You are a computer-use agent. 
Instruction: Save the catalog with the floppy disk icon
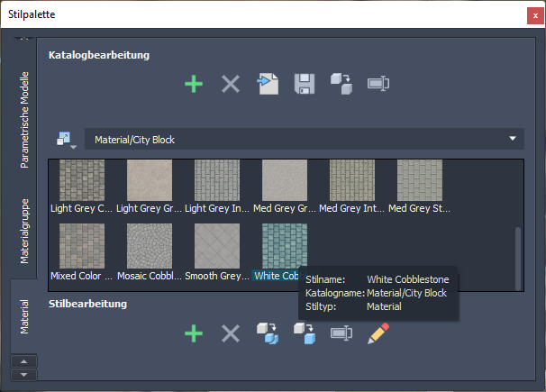click(x=305, y=84)
